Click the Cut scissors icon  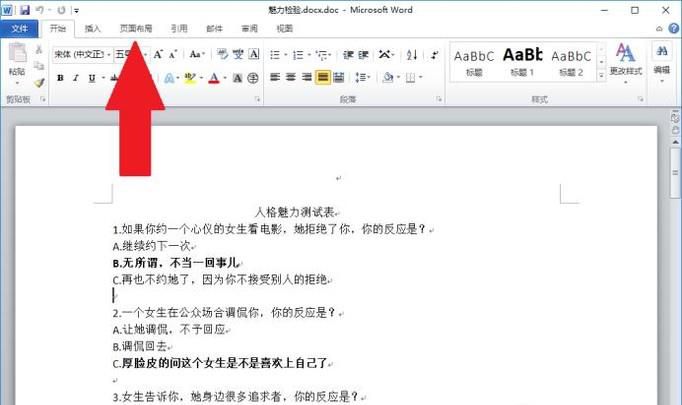click(x=39, y=49)
